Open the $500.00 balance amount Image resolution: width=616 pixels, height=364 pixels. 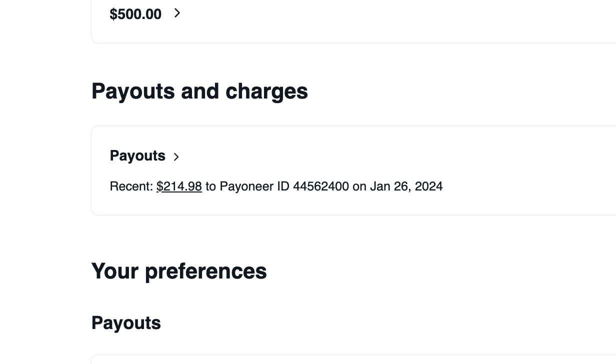(135, 14)
